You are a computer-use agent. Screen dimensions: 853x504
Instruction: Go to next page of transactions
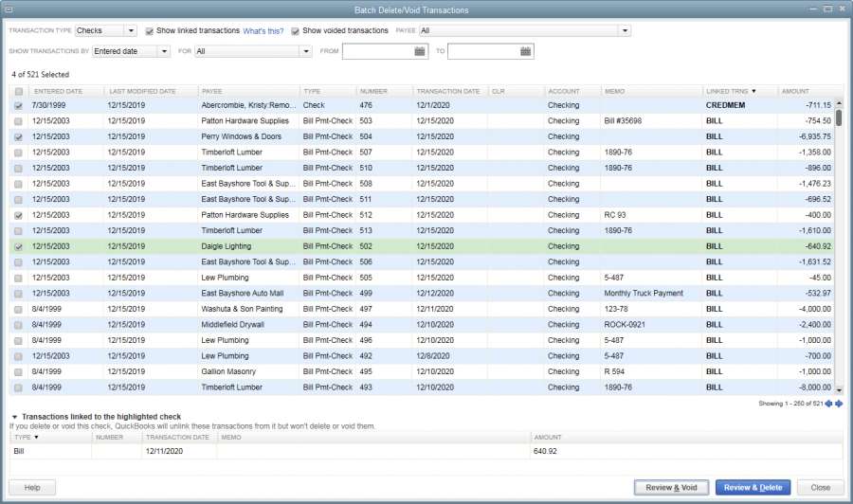[x=839, y=404]
